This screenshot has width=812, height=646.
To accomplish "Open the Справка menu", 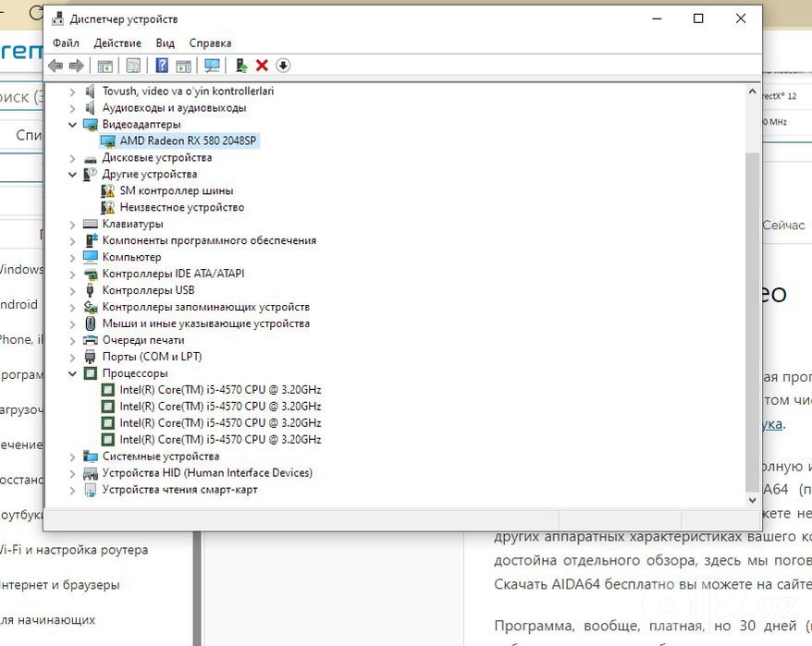I will click(x=210, y=43).
